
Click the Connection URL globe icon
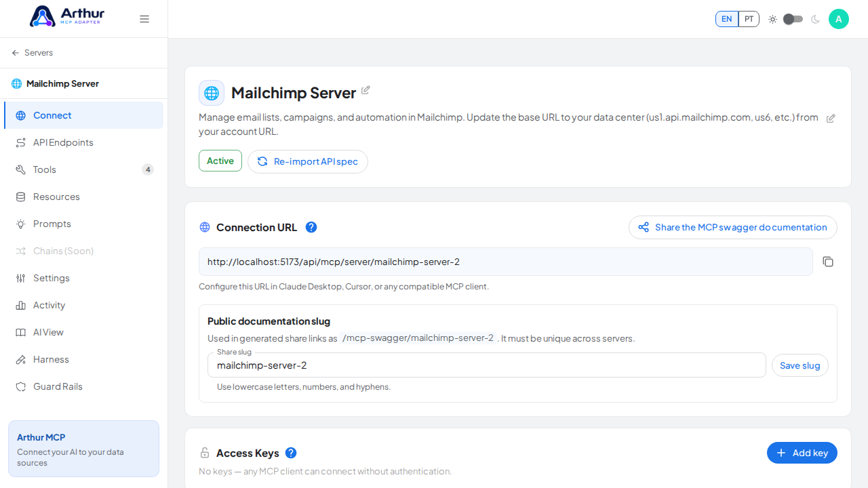[205, 227]
